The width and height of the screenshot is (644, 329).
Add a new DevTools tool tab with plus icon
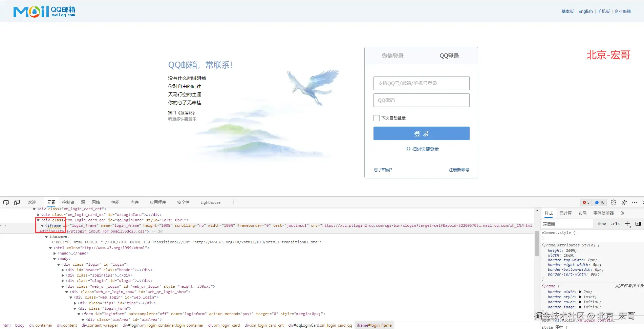[234, 202]
